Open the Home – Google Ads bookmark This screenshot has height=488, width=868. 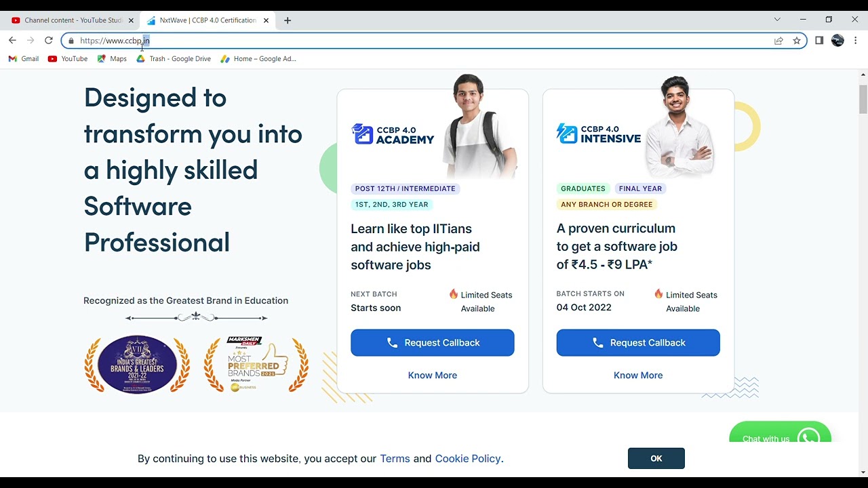point(258,59)
